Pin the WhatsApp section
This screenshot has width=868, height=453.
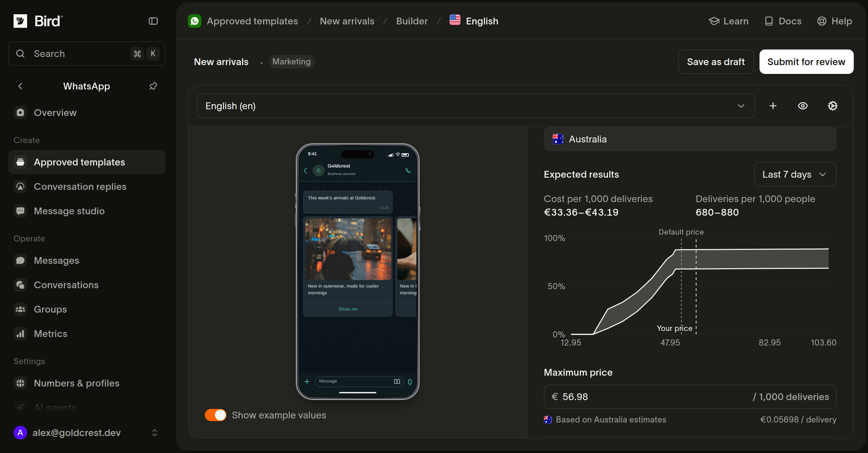coord(153,86)
